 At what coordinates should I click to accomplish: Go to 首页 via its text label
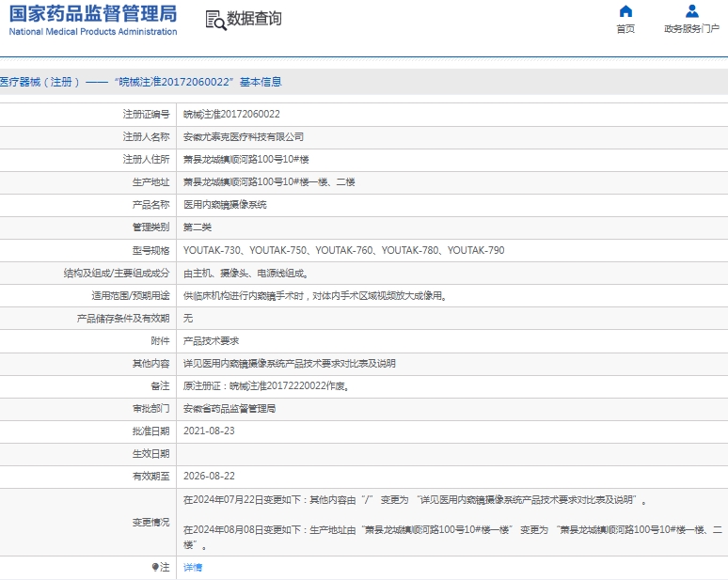[x=625, y=29]
